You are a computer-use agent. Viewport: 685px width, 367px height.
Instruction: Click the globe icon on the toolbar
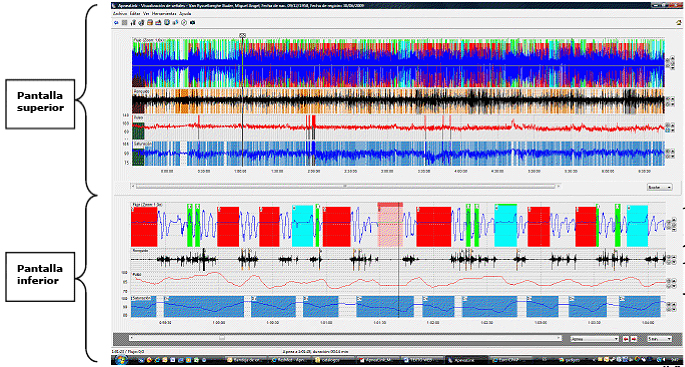[x=167, y=23]
